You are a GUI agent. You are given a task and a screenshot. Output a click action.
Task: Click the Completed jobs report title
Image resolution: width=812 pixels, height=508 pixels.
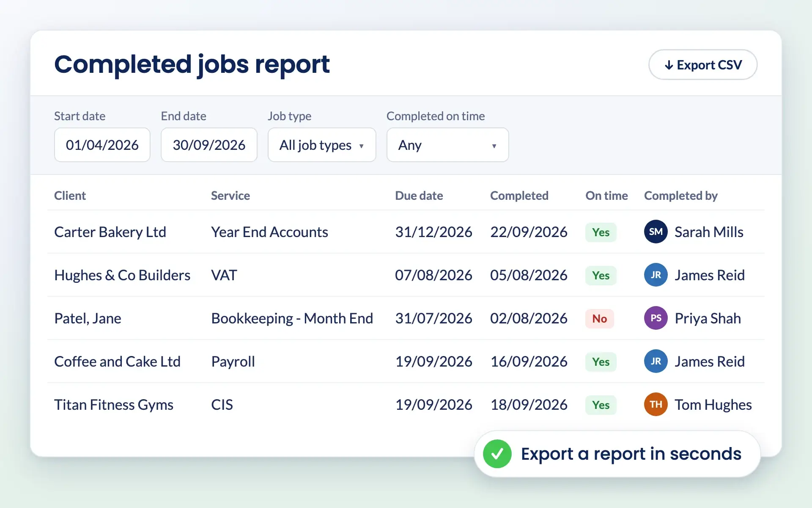coord(192,65)
